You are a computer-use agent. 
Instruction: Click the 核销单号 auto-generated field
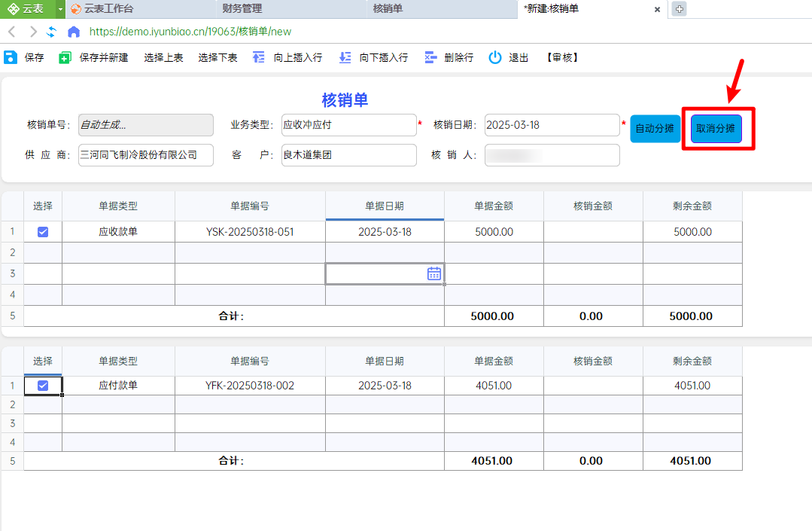click(x=146, y=125)
